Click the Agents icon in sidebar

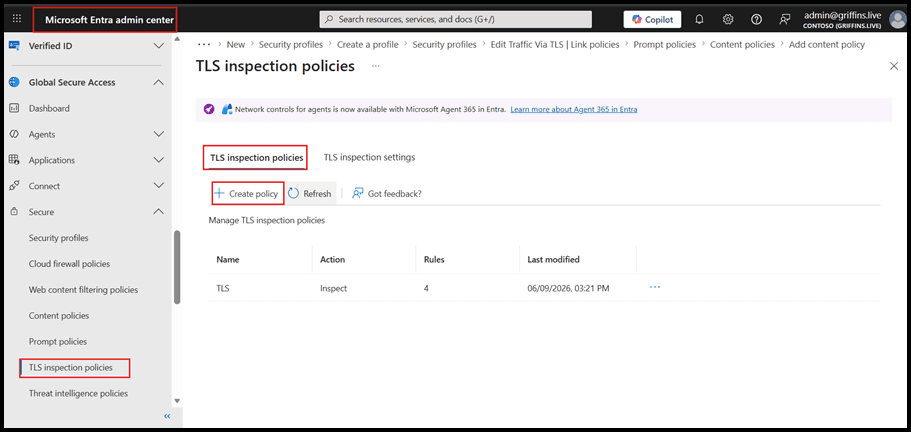click(x=15, y=134)
